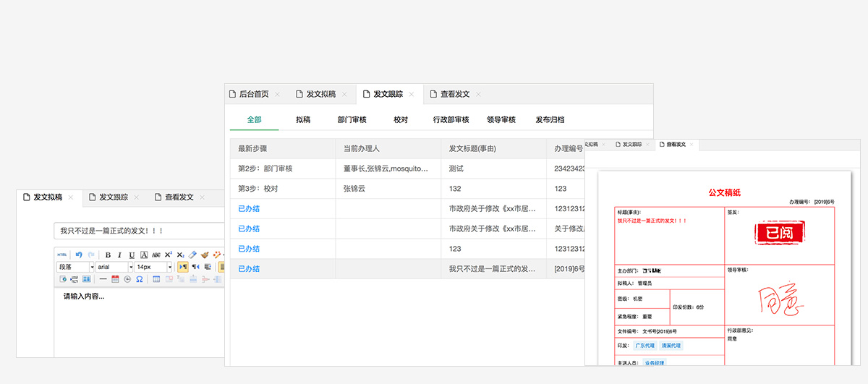
Task: Toggle bold formatting in the editor
Action: click(x=108, y=255)
